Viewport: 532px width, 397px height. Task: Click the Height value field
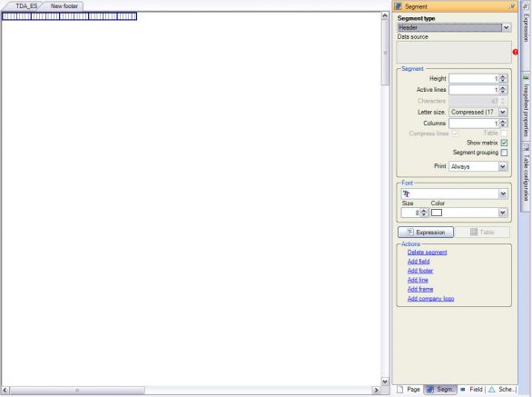474,78
